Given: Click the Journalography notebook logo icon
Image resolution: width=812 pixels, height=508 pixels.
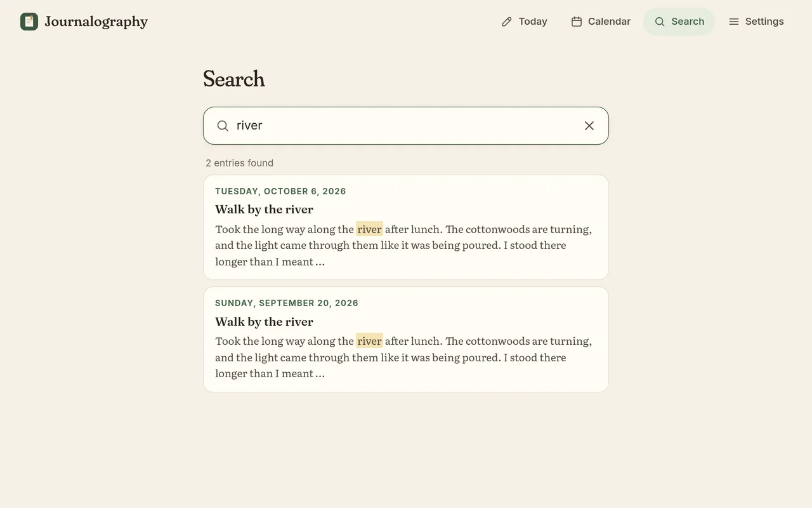Looking at the screenshot, I should (x=29, y=22).
